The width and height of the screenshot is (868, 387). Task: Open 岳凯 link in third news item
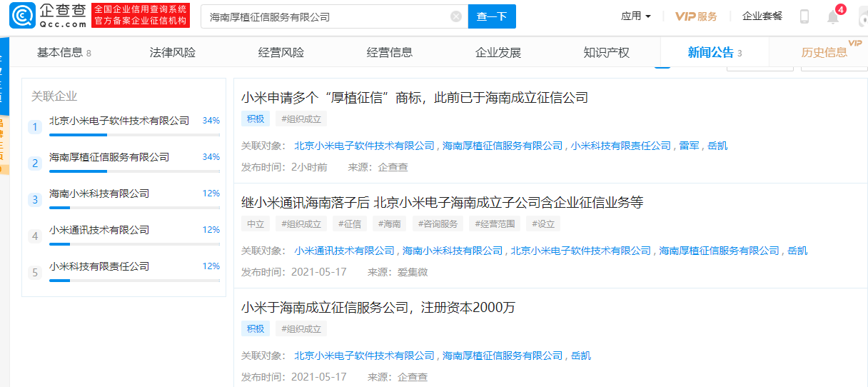tap(581, 356)
